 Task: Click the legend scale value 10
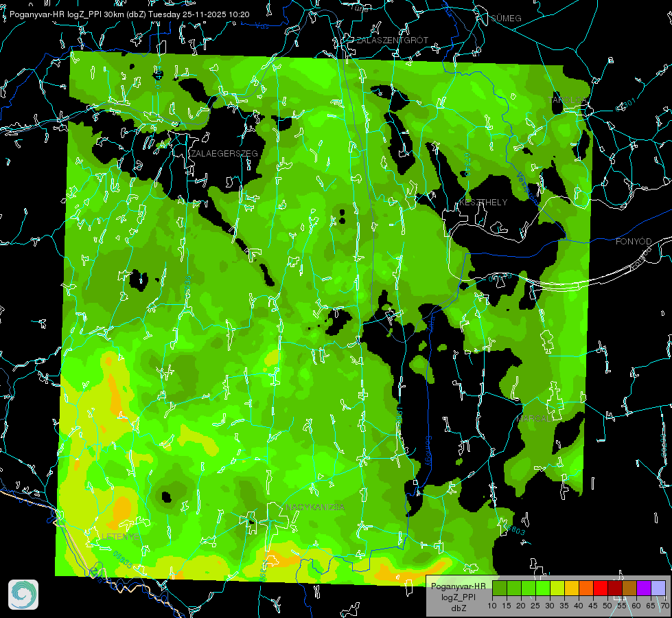492,606
